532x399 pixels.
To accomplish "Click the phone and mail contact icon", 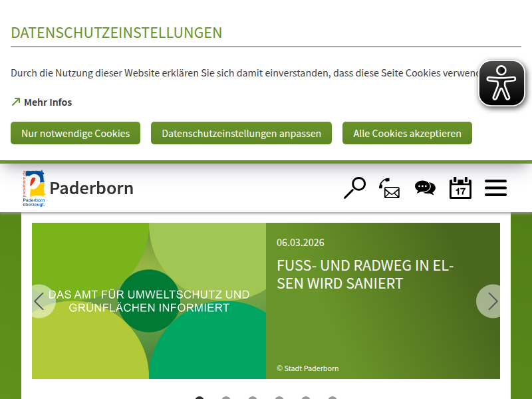I will 390,188.
